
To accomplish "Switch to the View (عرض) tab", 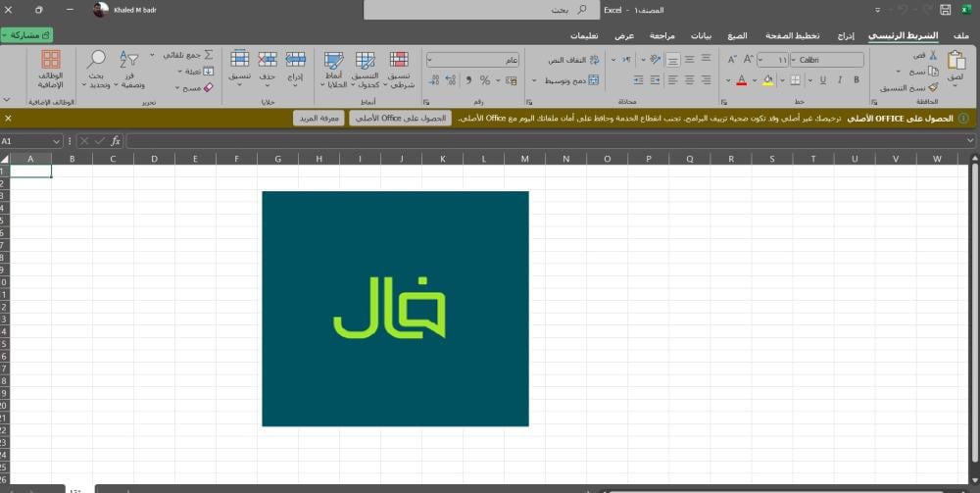I will (624, 35).
